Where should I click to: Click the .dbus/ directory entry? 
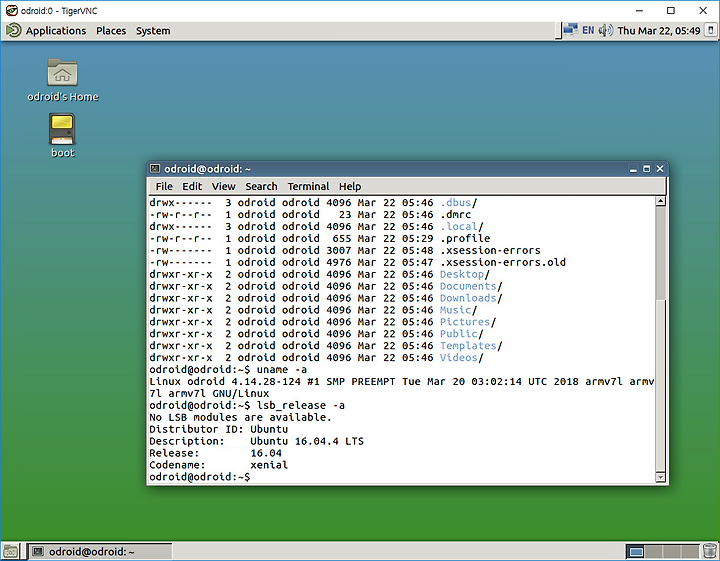click(459, 202)
